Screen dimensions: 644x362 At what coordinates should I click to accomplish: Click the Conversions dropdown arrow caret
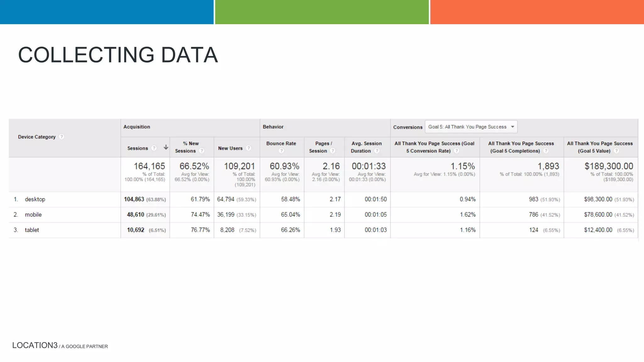coord(513,127)
